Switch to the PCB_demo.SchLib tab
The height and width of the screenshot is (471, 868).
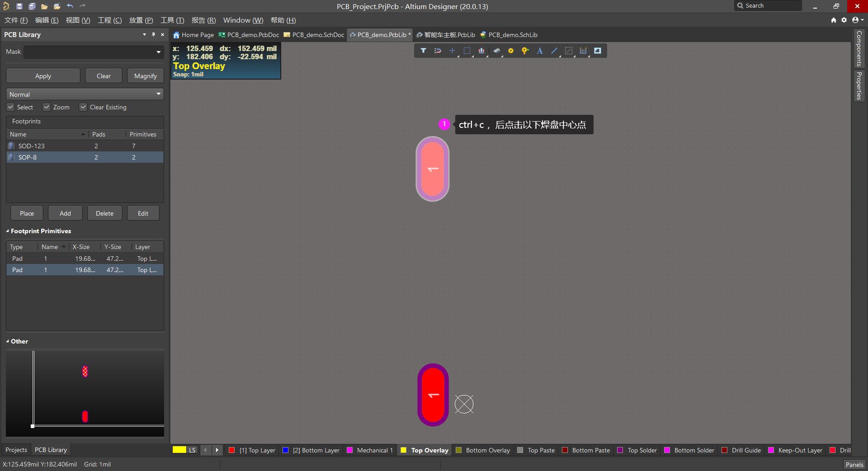509,35
